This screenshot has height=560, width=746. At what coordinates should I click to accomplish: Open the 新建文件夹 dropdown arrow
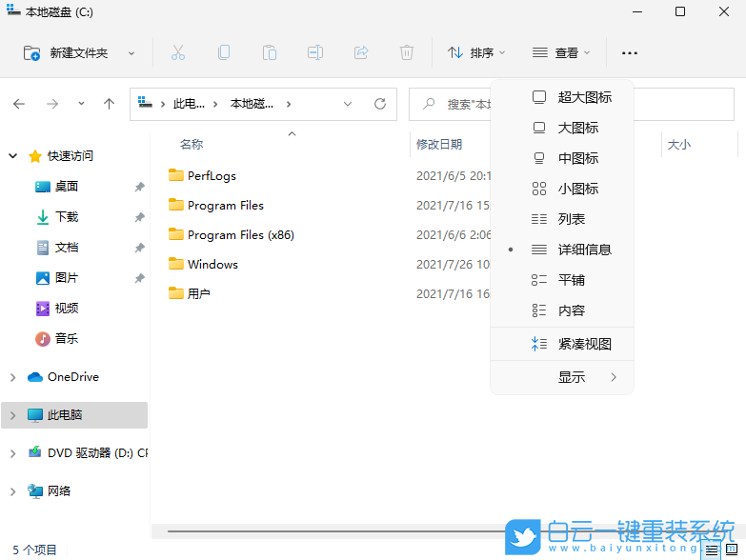point(131,53)
